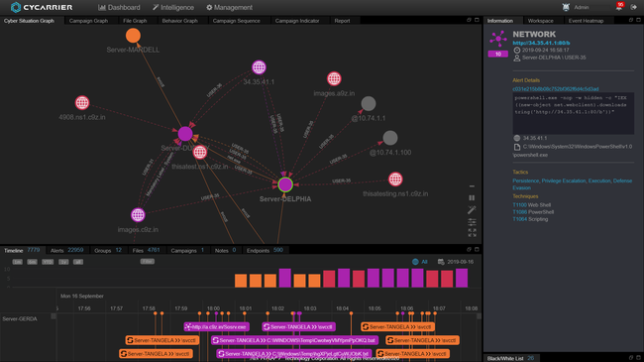644x362 pixels.
Task: Select the orange Server-MARDELL node
Action: pyautogui.click(x=133, y=36)
